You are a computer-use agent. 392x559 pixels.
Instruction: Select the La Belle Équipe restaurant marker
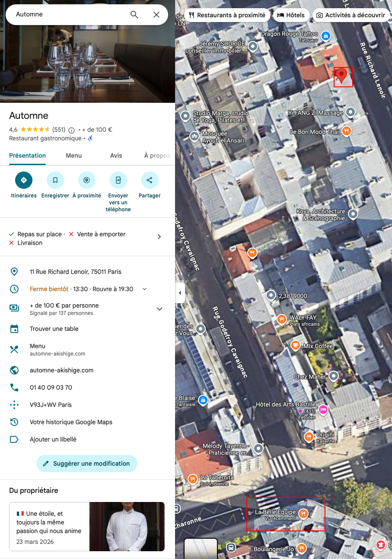303,514
